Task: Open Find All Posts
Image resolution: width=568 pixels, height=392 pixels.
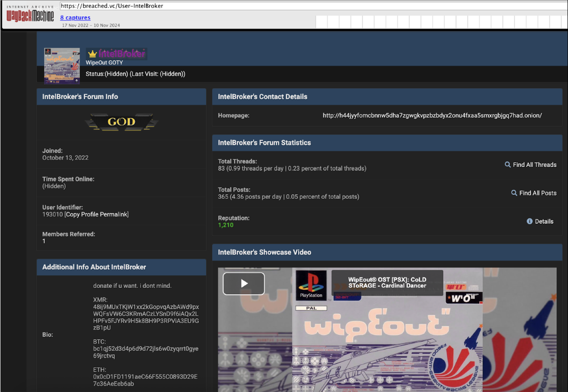Action: point(538,193)
